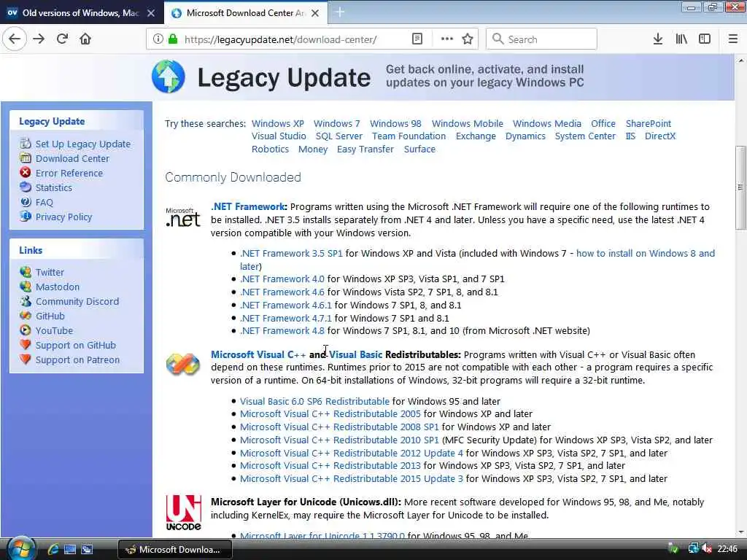
Task: Open the Downloads arrow button
Action: click(658, 39)
